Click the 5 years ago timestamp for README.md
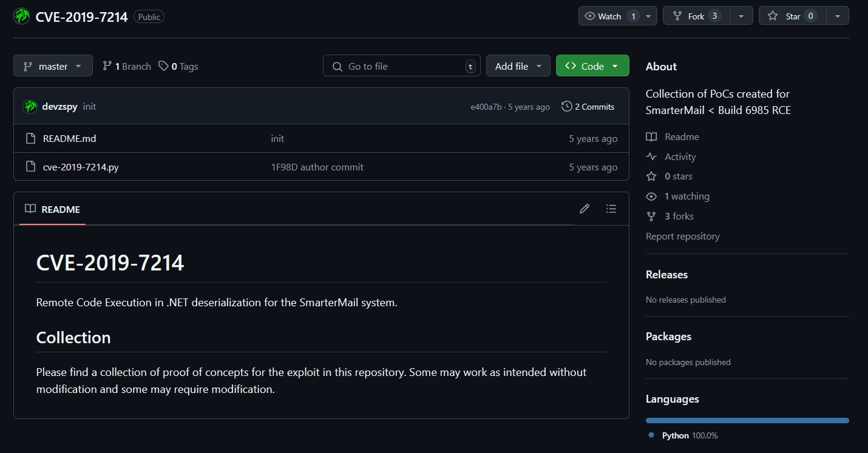Viewport: 868px width, 453px height. [593, 138]
